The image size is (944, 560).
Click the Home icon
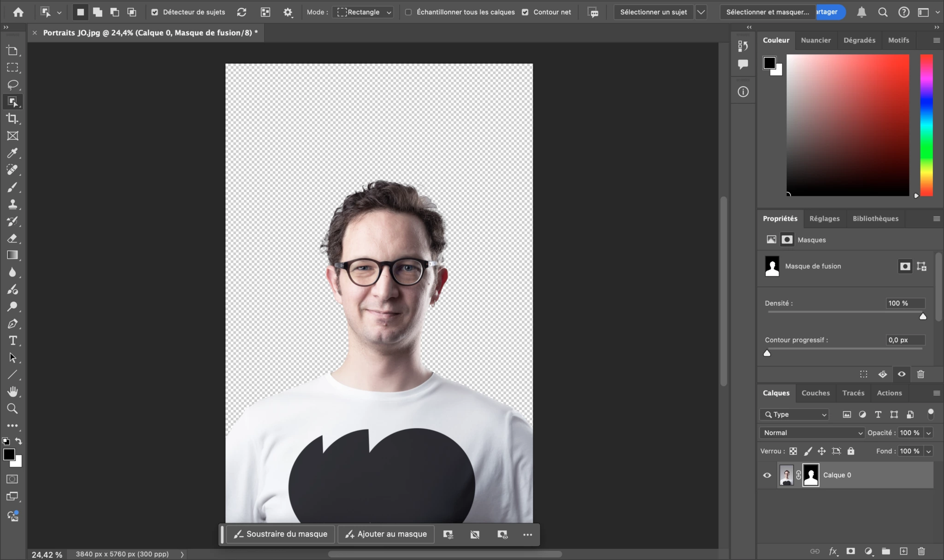pyautogui.click(x=18, y=12)
